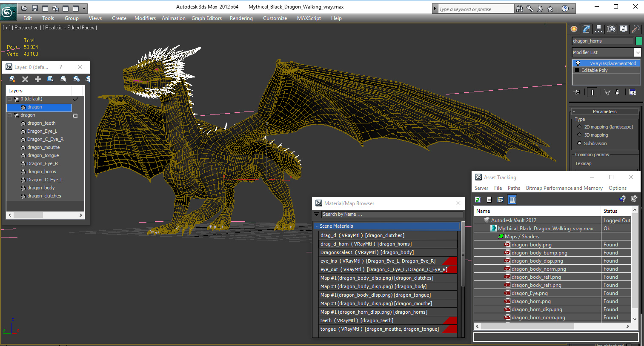Click the Favorites star icon

[x=550, y=9]
